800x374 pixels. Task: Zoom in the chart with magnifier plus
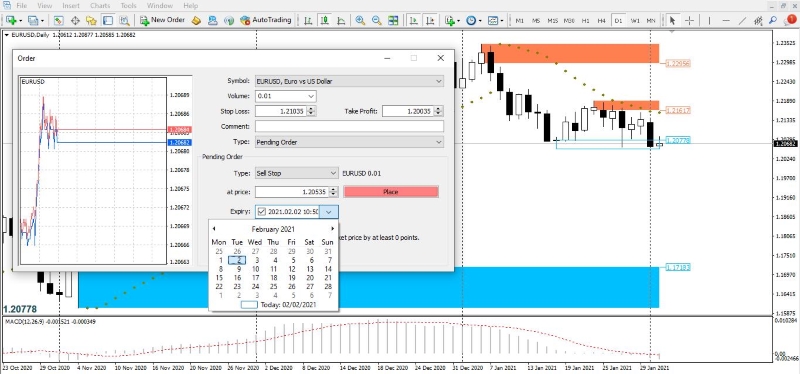coord(360,20)
